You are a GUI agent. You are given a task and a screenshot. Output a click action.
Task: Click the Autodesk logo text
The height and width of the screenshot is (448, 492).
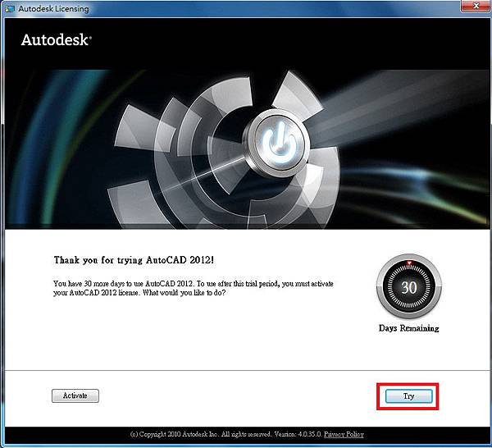point(56,40)
